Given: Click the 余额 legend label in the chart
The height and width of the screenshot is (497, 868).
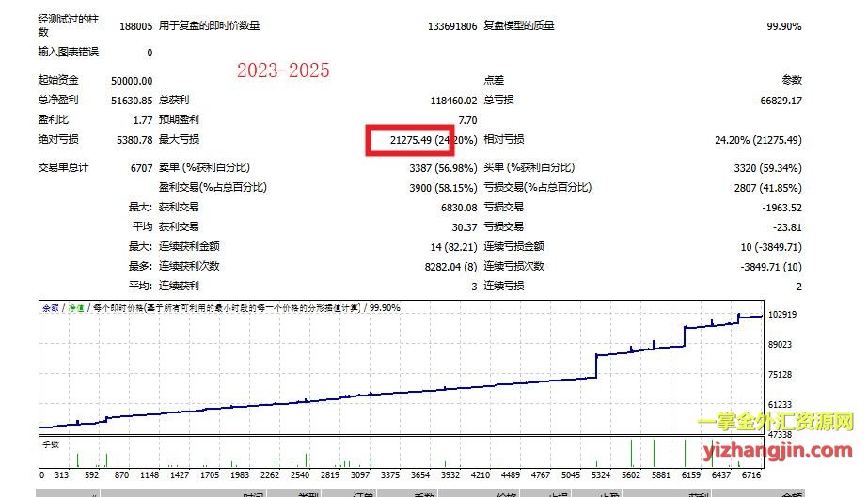Looking at the screenshot, I should tap(50, 307).
